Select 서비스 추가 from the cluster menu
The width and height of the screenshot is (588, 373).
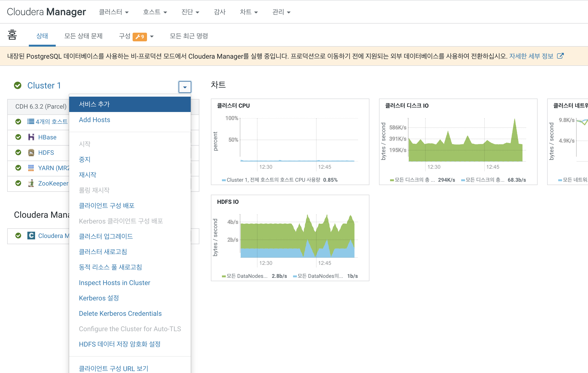coord(94,104)
